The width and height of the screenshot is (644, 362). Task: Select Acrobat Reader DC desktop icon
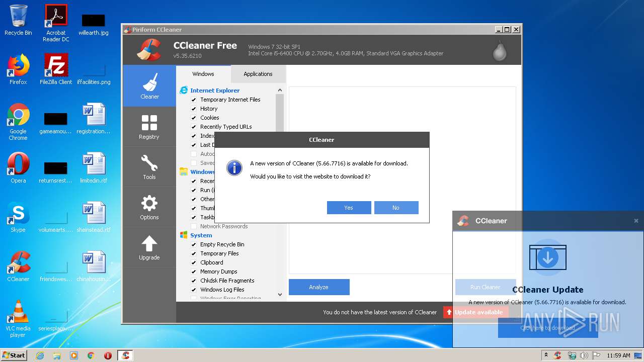point(56,23)
